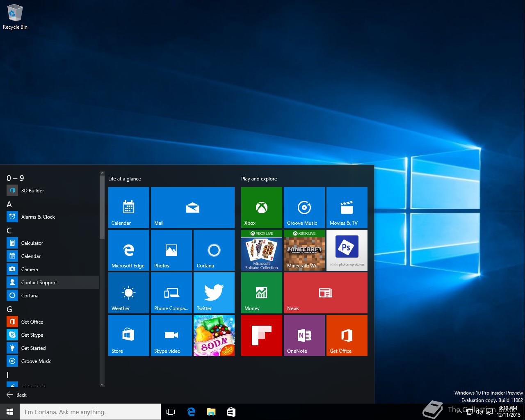Click the app list scroll down arrow

click(102, 384)
